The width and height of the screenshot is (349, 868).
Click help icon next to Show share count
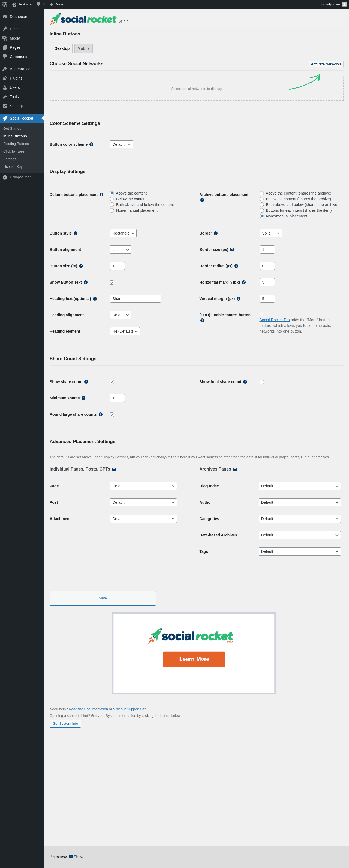point(86,382)
